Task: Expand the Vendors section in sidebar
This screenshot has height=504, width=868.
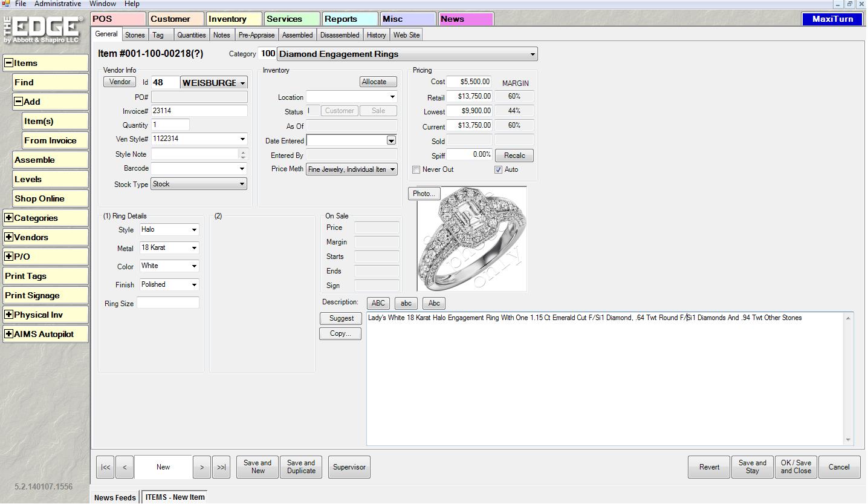Action: (x=9, y=237)
